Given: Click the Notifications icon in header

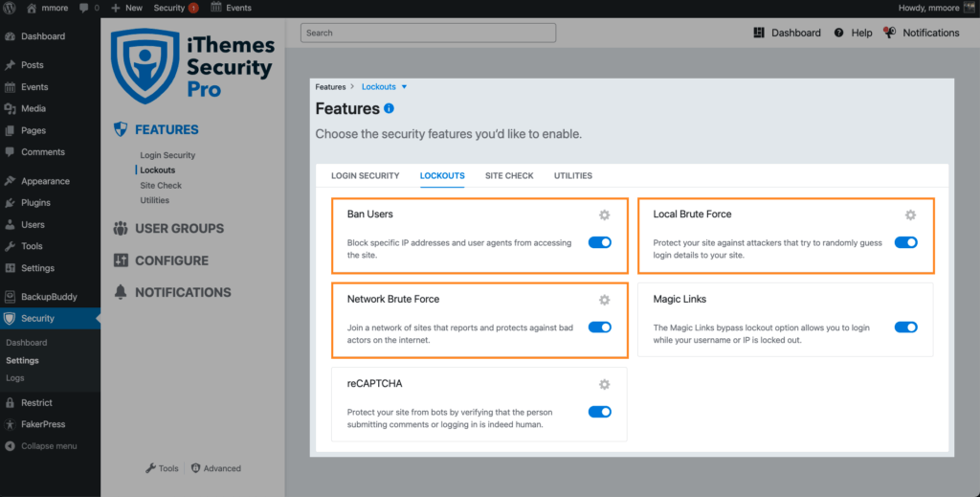Looking at the screenshot, I should [x=889, y=33].
